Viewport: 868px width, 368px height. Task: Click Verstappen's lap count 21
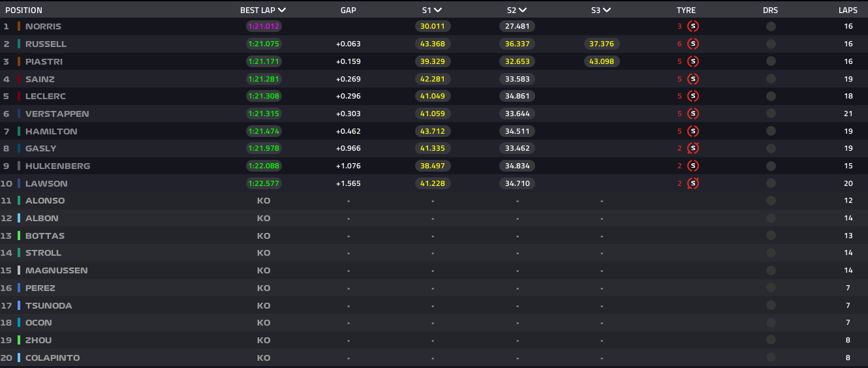848,114
